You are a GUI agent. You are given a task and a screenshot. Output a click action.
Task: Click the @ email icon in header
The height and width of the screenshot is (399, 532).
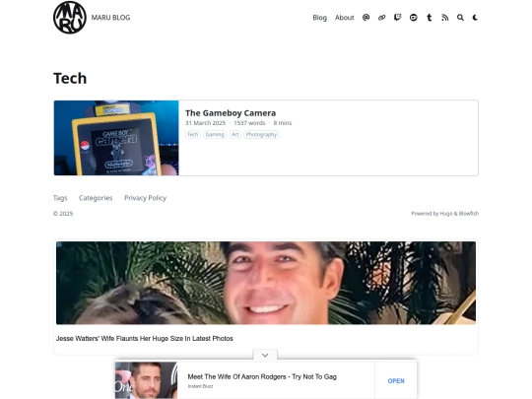click(366, 18)
